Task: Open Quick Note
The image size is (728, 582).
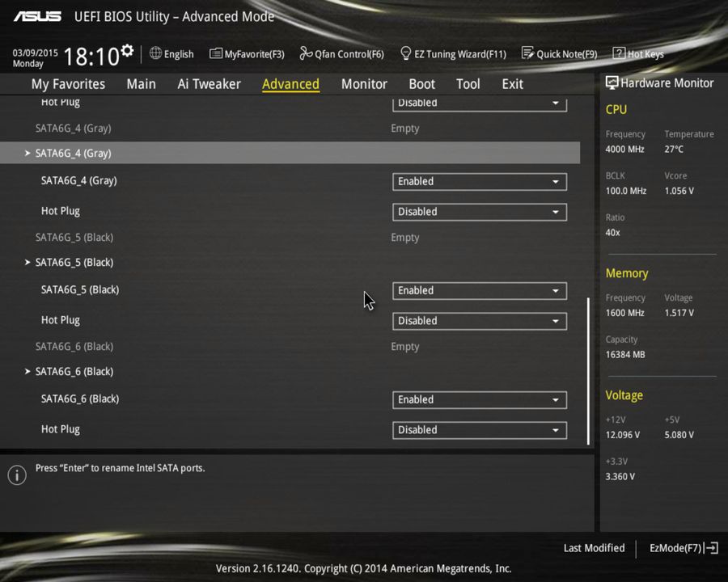Action: click(559, 53)
